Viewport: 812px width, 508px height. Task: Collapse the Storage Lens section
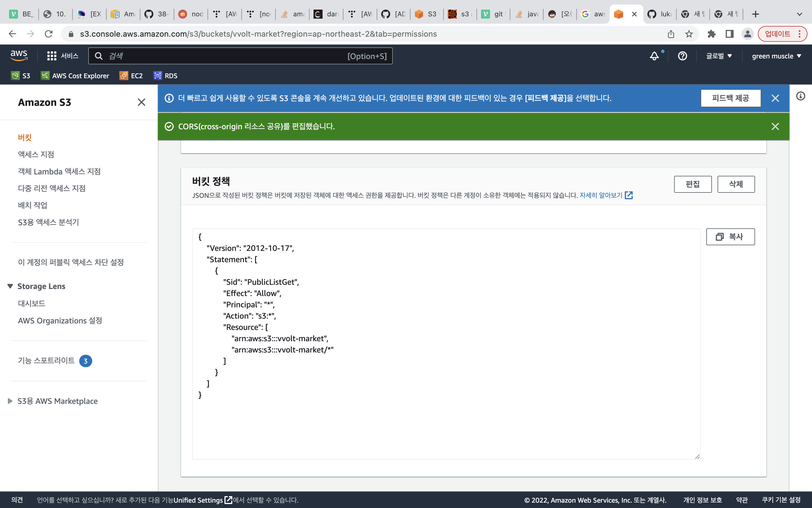pyautogui.click(x=10, y=286)
